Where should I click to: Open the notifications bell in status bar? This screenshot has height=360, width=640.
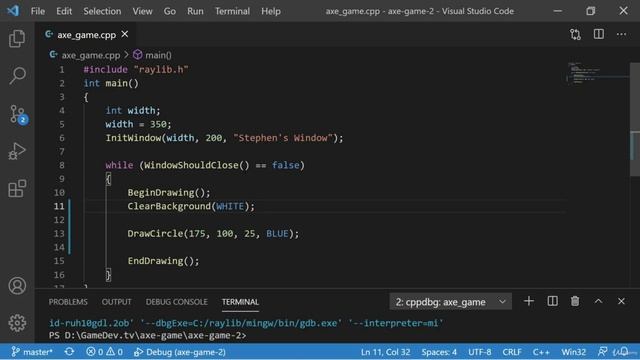[x=624, y=351]
